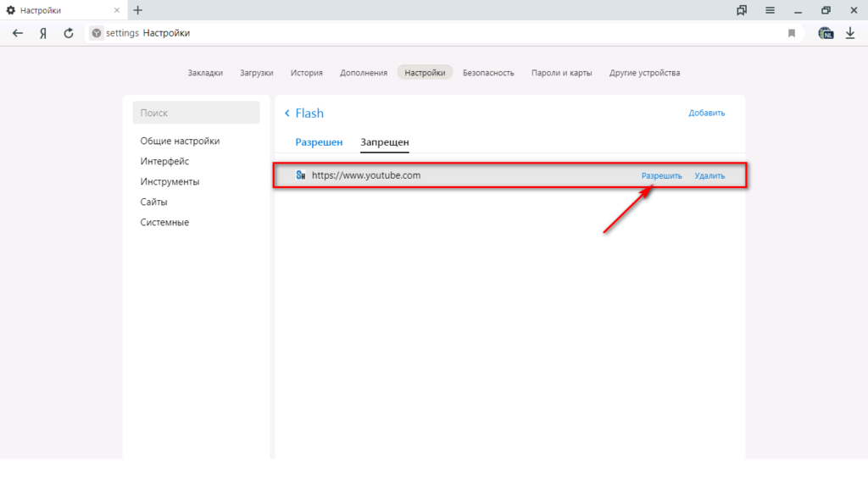Open the browser hamburger menu

point(771,10)
